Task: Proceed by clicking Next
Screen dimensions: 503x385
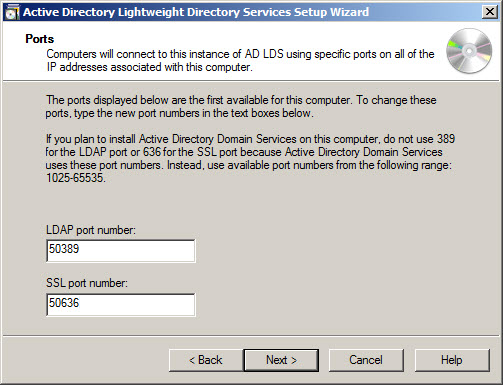Action: [281, 360]
